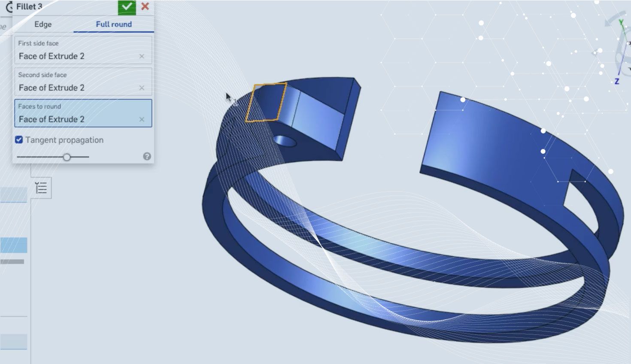This screenshot has width=631, height=364.
Task: Click the Fillet 3 dialog title icon
Action: [x=9, y=7]
